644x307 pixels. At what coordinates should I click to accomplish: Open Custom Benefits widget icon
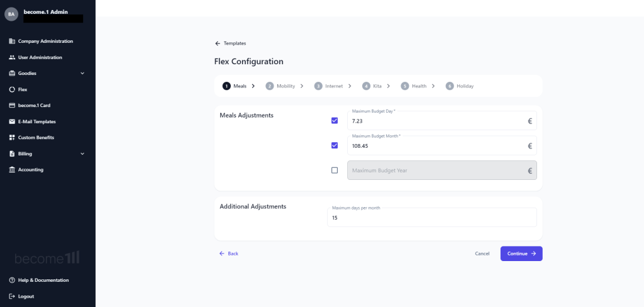(12, 138)
